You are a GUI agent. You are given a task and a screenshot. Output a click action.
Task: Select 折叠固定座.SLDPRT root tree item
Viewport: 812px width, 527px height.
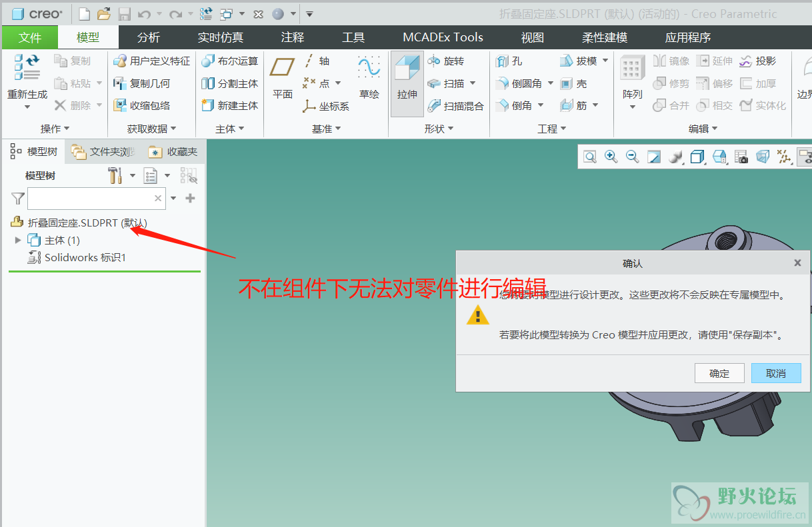[79, 223]
